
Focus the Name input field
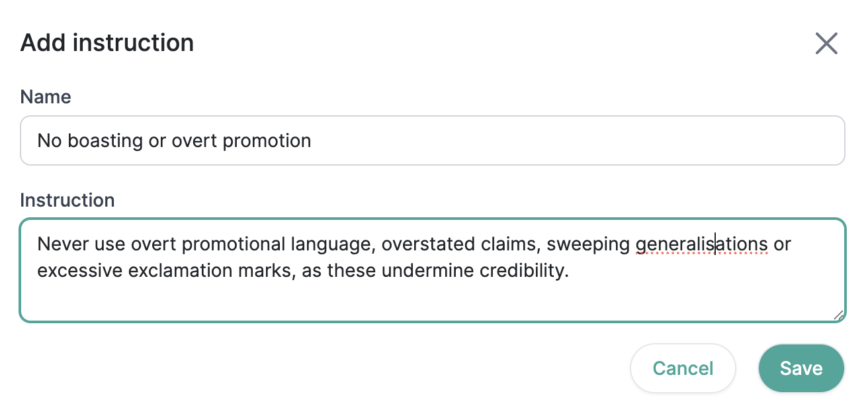pos(433,140)
